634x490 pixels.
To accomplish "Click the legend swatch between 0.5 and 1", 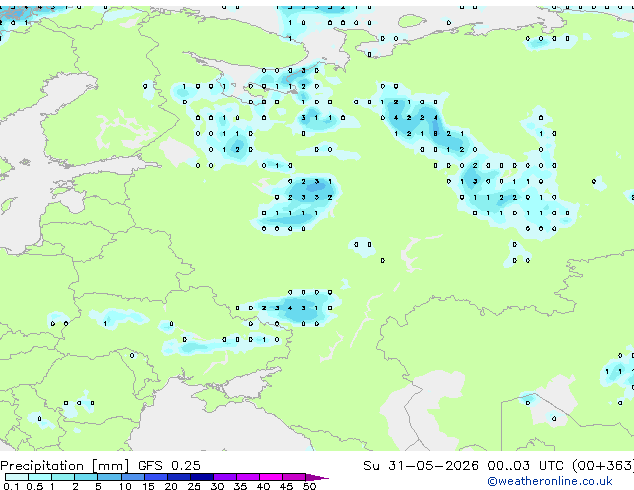I will (x=40, y=477).
